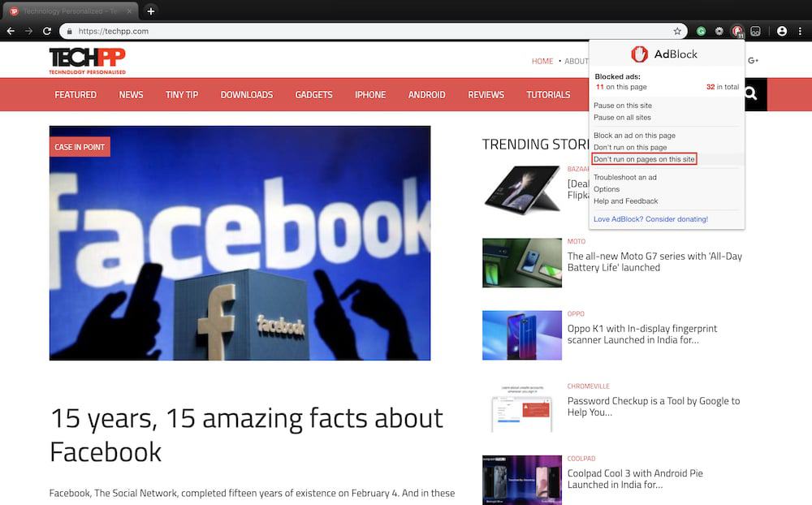Focus the techpp.com address bar
This screenshot has height=505, width=812.
(x=373, y=31)
